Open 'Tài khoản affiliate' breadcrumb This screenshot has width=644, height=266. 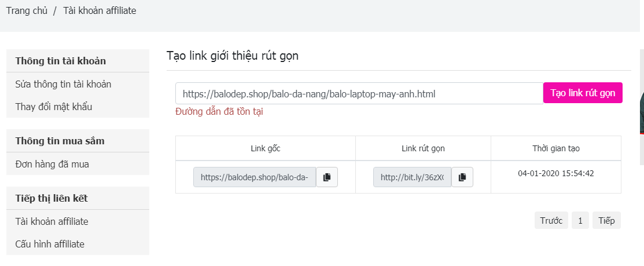coord(100,10)
